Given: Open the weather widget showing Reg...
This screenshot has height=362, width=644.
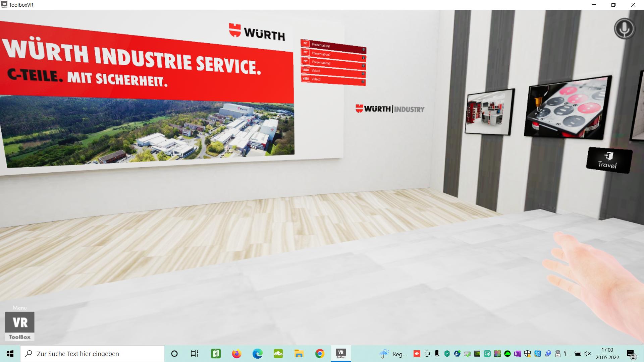Looking at the screenshot, I should 393,354.
